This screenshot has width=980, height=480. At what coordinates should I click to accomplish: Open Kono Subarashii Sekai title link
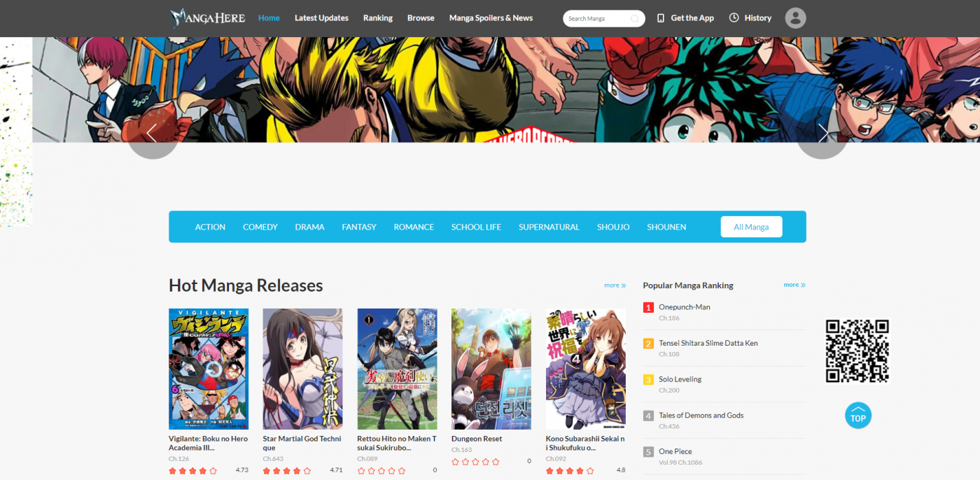coord(586,444)
